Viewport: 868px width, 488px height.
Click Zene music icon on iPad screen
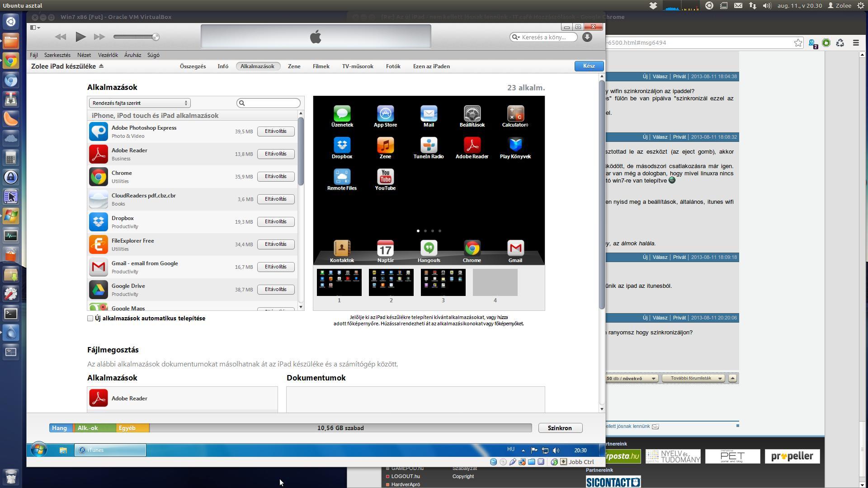tap(385, 145)
